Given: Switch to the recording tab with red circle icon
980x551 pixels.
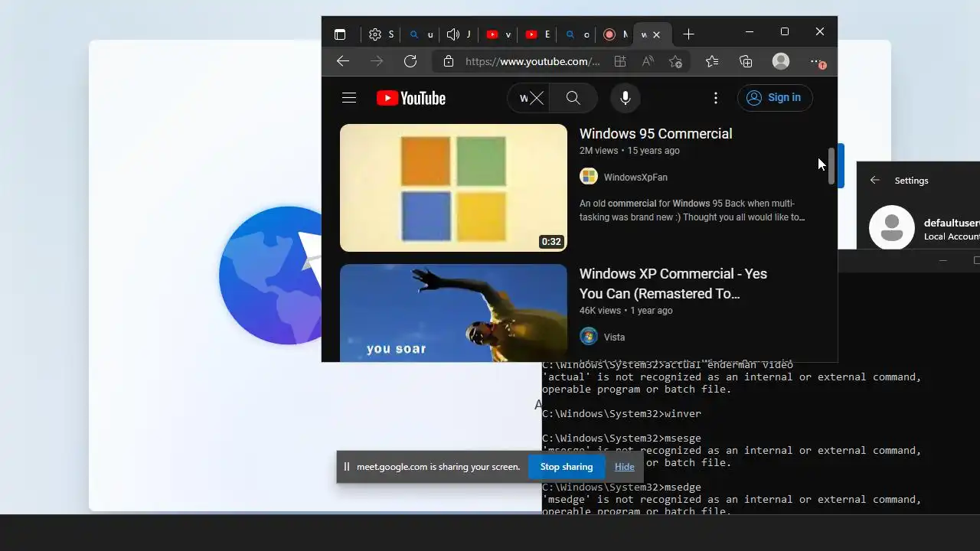Looking at the screenshot, I should tap(614, 34).
